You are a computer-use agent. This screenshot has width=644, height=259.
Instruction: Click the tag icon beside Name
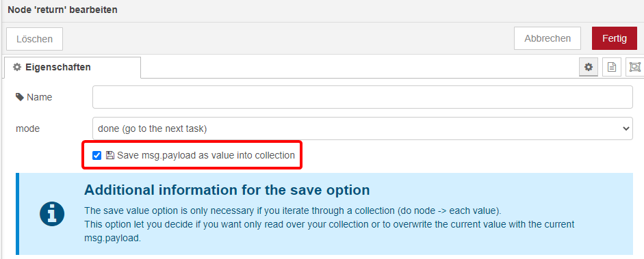[x=20, y=97]
